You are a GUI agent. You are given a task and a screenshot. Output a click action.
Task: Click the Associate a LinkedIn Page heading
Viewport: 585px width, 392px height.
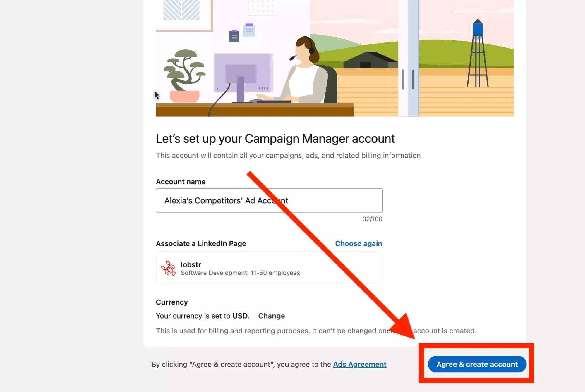click(201, 243)
